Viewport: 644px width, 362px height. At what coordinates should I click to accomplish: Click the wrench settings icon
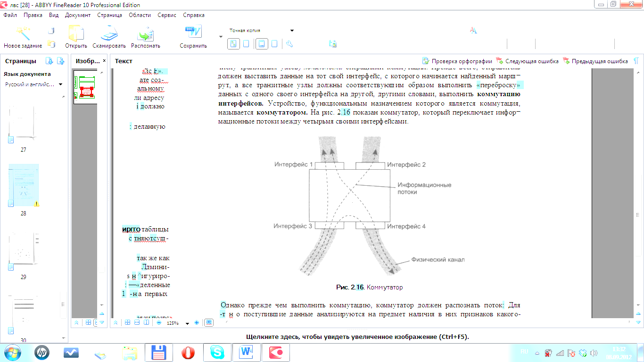click(289, 44)
